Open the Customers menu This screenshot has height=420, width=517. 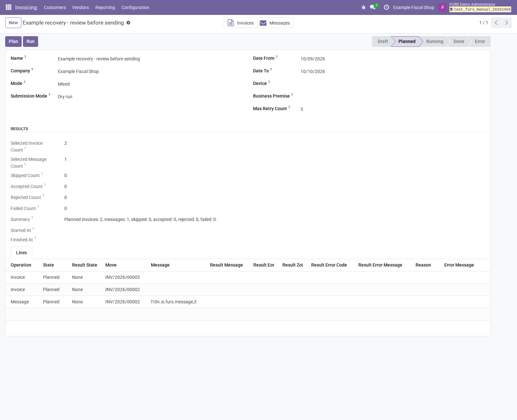[x=55, y=7]
